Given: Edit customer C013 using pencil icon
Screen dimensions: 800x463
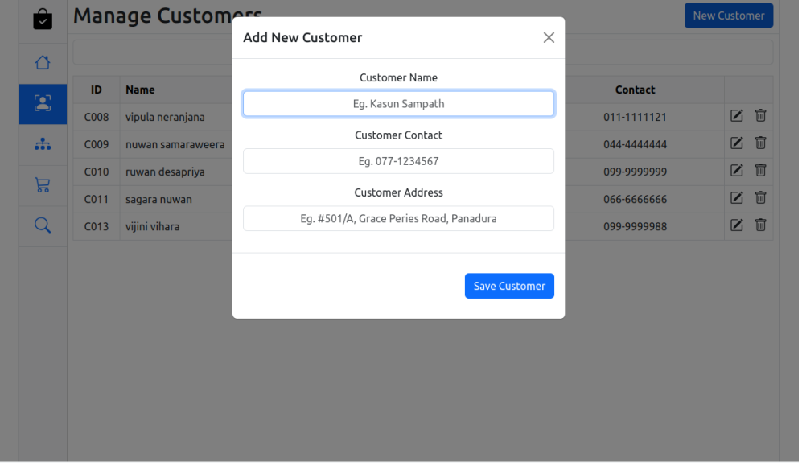Looking at the screenshot, I should pyautogui.click(x=737, y=226).
